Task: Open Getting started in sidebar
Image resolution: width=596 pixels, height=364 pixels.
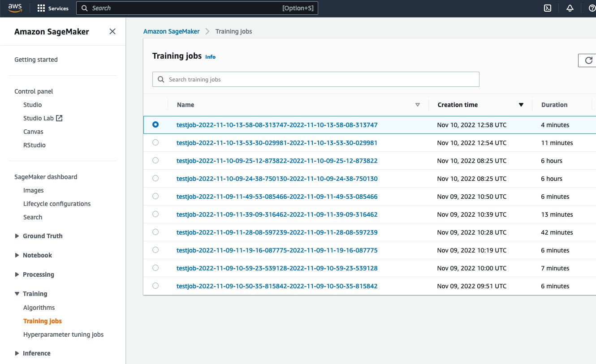Action: (x=36, y=60)
